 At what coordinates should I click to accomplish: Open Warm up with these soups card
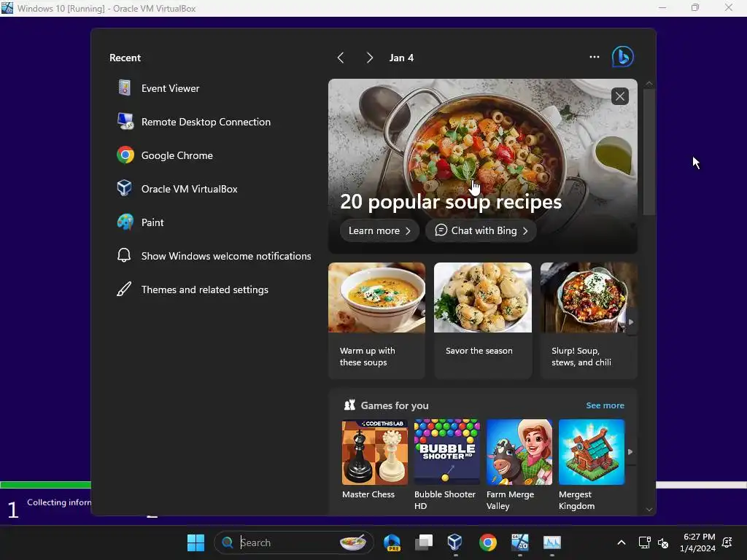point(376,321)
